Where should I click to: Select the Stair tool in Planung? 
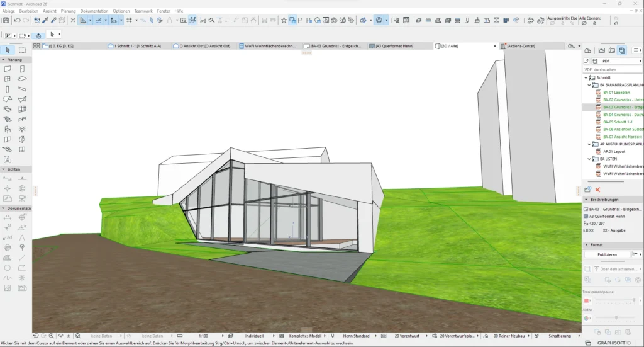8,119
